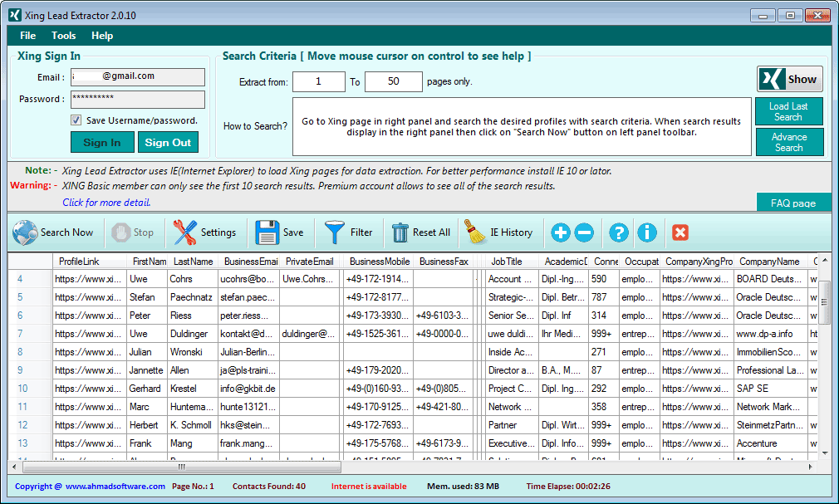This screenshot has width=839, height=504.
Task: Click the Sign In button
Action: coord(102,142)
